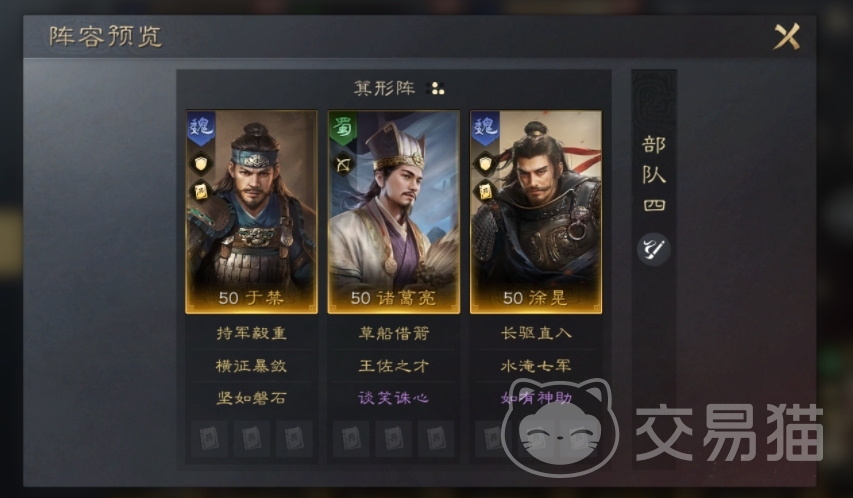Click the formation dots icon beside 箕形阵
The image size is (853, 498).
436,88
